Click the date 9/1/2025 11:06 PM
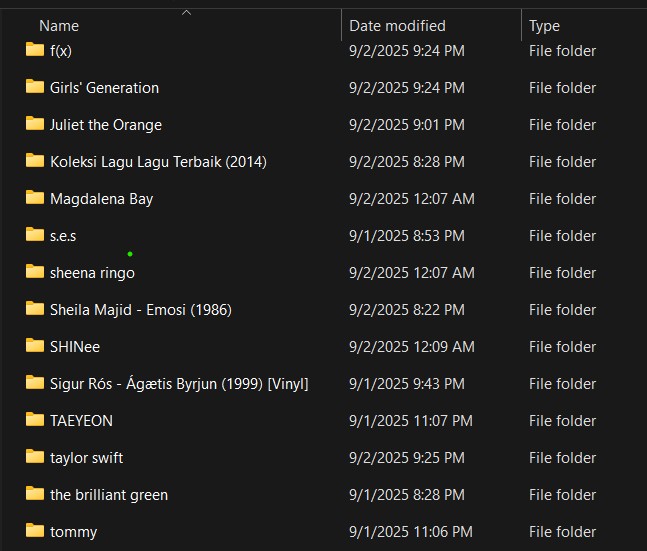The image size is (647, 551). coord(411,532)
